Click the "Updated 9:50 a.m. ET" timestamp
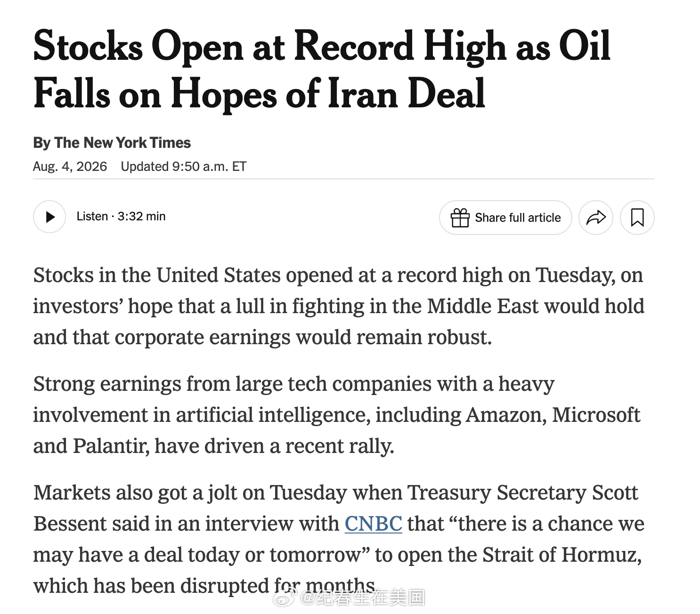Viewport: 700px width, 614px height. point(183,166)
